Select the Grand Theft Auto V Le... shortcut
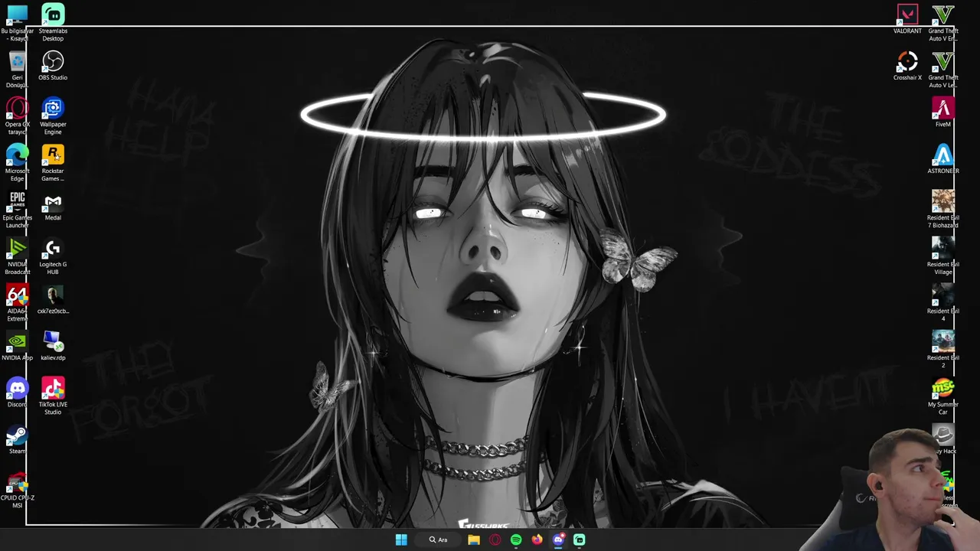The height and width of the screenshot is (551, 980). (x=943, y=61)
